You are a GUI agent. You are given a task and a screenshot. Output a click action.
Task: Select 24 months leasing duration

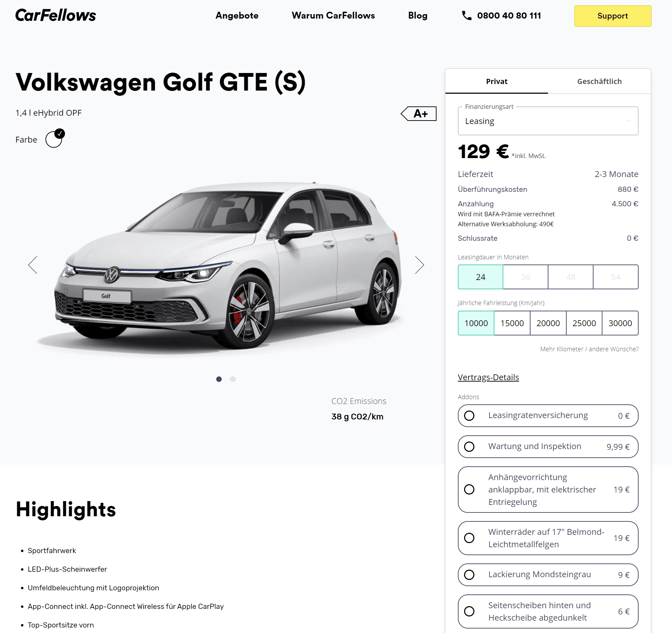[481, 277]
